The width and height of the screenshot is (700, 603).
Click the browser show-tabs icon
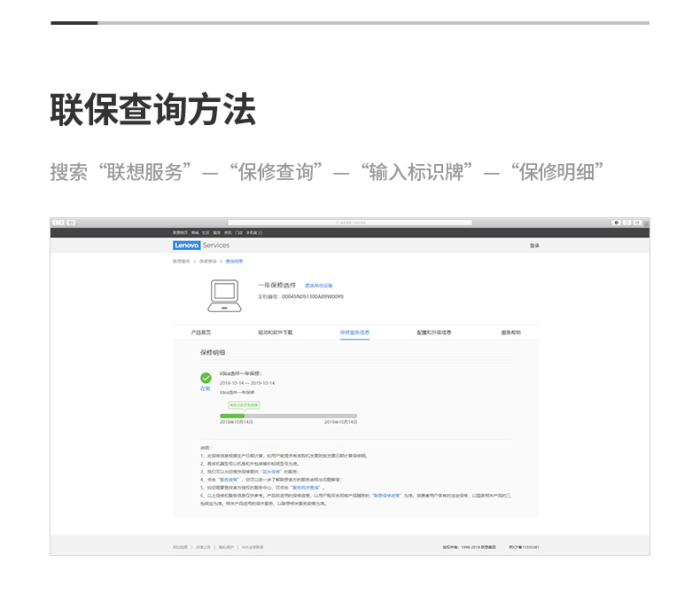coord(637,223)
